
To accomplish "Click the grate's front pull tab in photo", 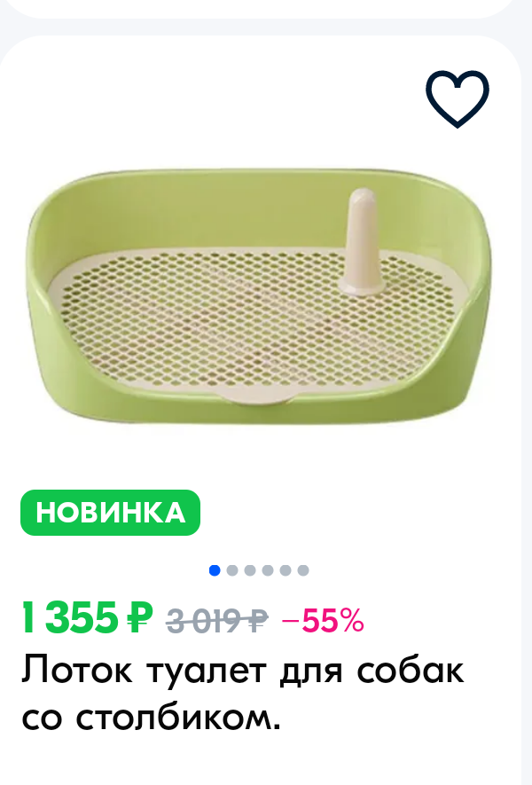I will (257, 395).
